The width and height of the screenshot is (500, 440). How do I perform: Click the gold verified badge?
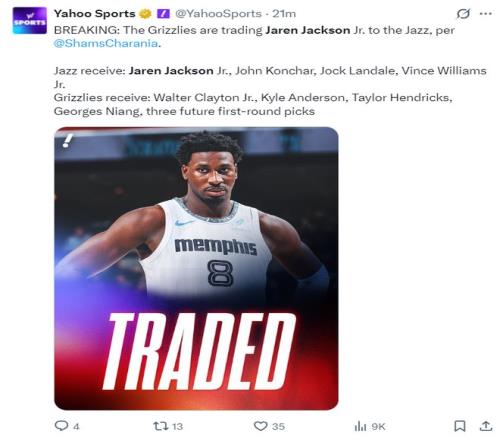pos(145,14)
